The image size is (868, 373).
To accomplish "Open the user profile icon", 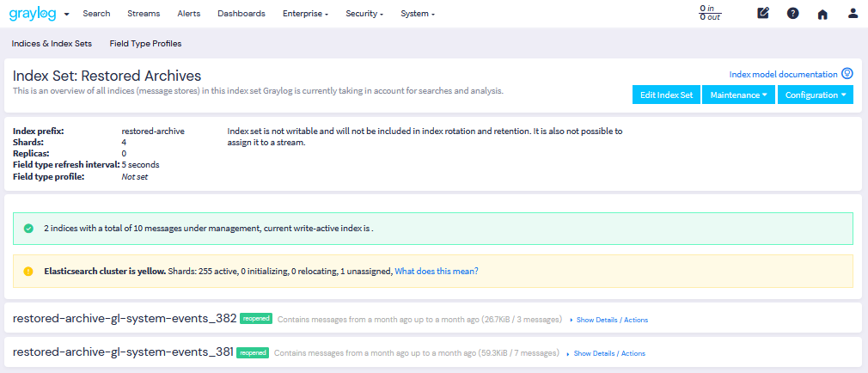I will [x=853, y=14].
